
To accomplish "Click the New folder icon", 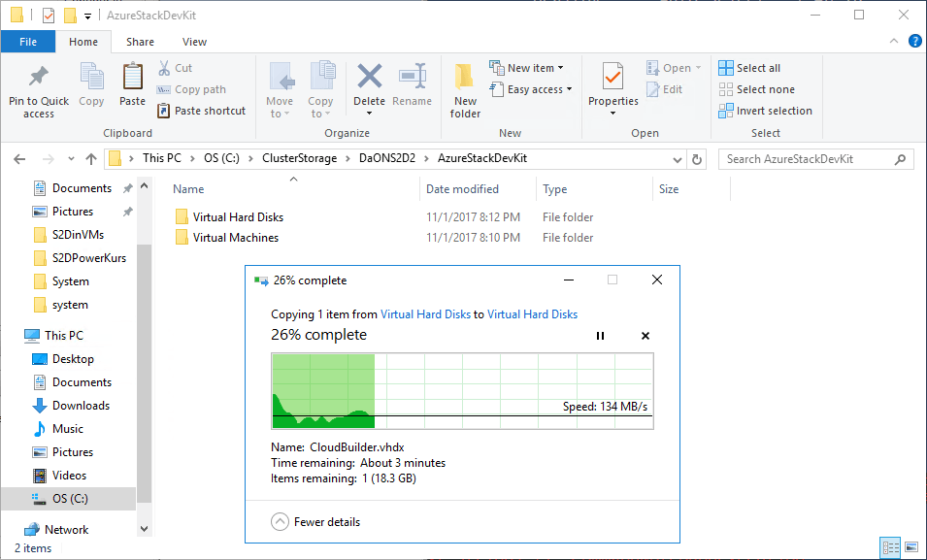I will pos(465,89).
